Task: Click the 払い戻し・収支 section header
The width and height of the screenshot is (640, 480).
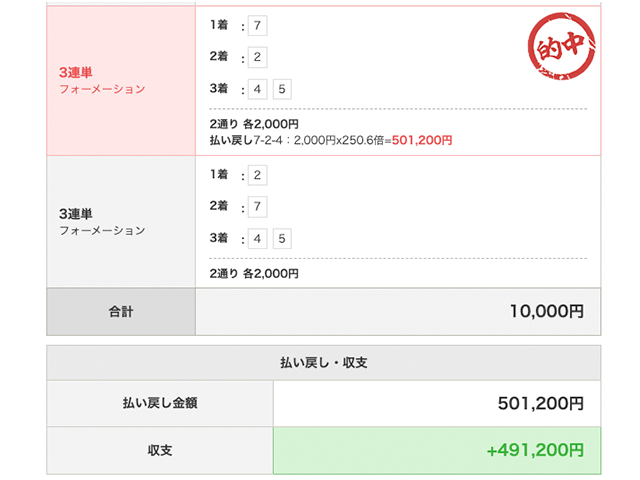Action: coord(323,363)
